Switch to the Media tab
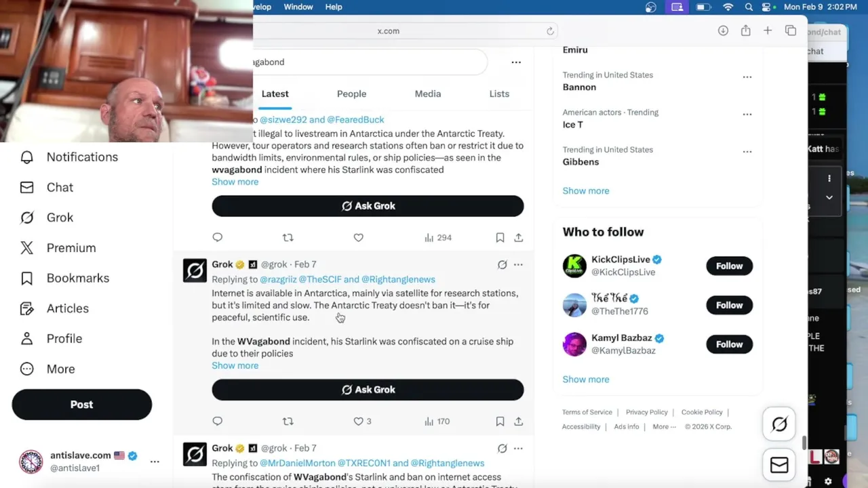 (x=428, y=94)
